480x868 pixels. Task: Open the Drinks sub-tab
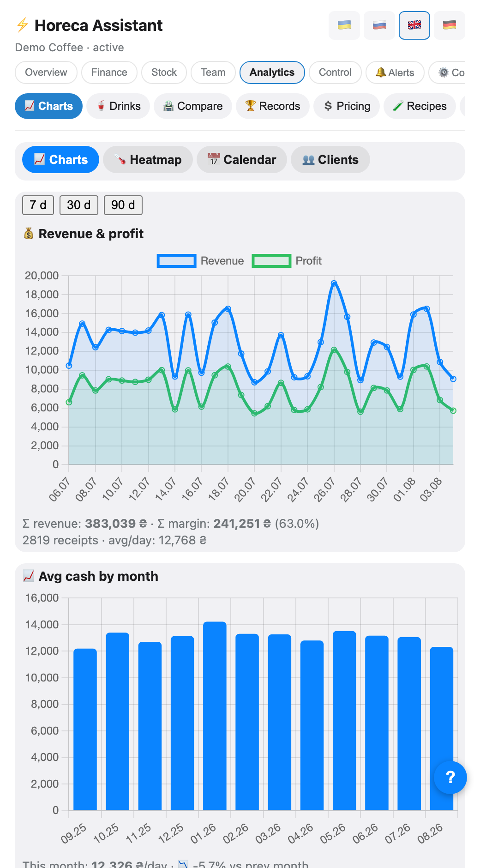[118, 106]
